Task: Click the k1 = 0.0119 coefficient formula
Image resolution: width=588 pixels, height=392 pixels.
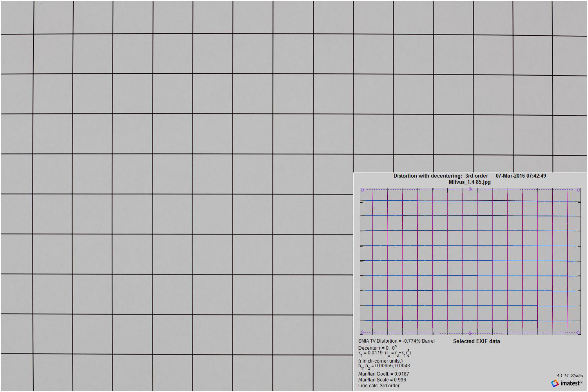Action: click(x=384, y=353)
